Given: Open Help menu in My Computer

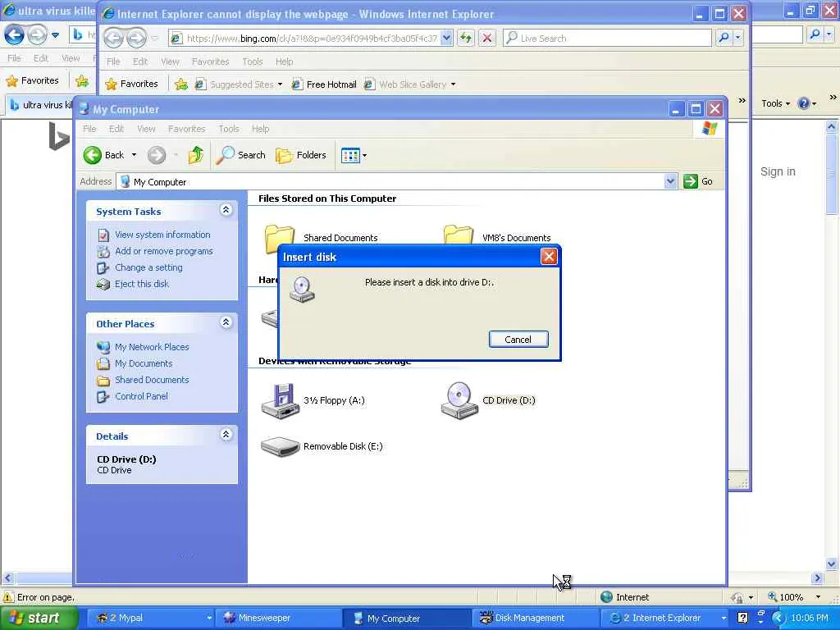Looking at the screenshot, I should (x=260, y=129).
